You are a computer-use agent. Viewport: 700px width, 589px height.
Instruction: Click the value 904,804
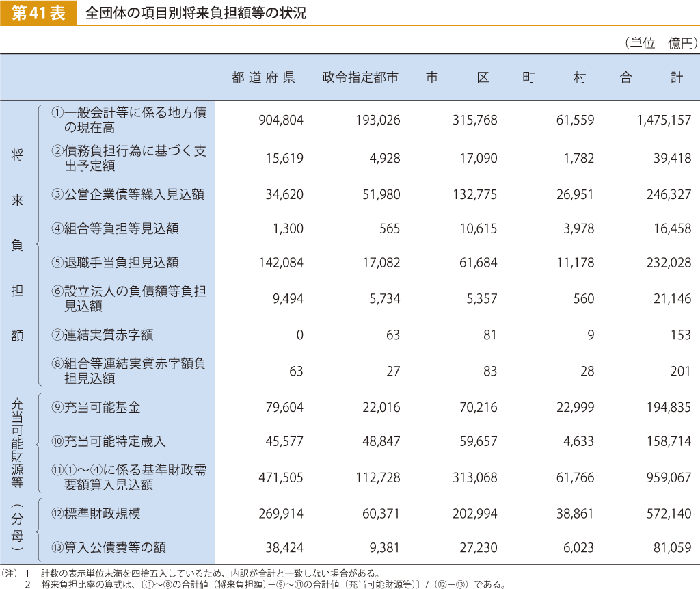tap(281, 120)
